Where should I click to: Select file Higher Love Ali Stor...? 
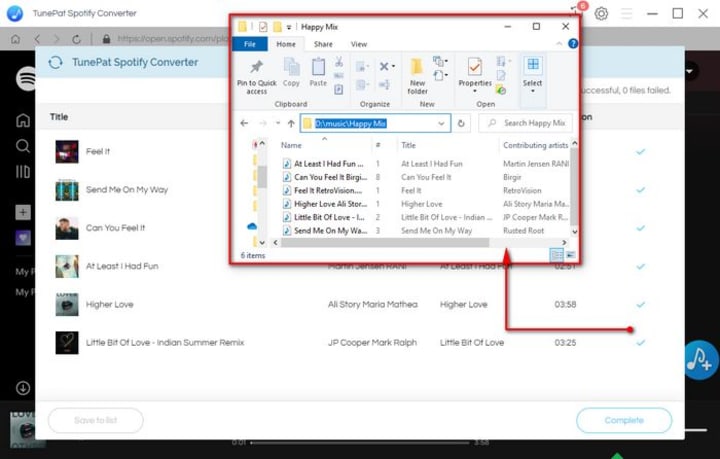[330, 204]
